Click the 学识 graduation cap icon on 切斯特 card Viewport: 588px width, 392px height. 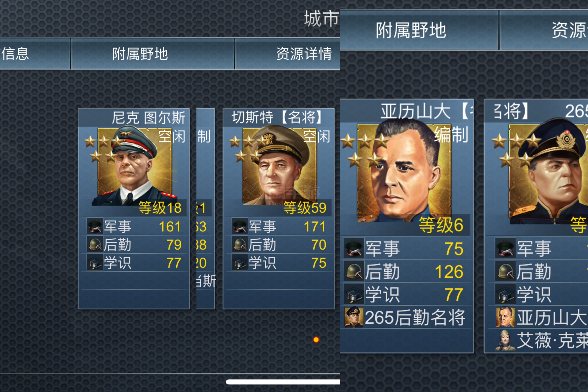[240, 263]
